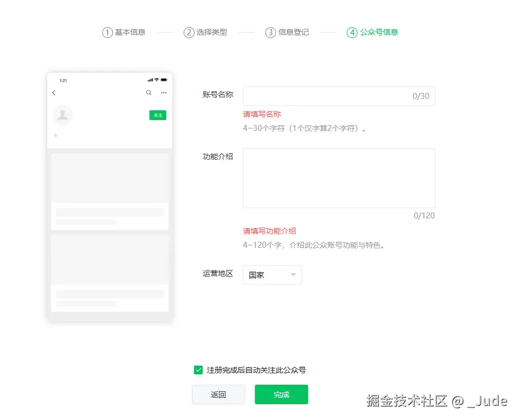Screen dimensions: 519x420
Task: Select the 选择类型 step label
Action: point(212,32)
